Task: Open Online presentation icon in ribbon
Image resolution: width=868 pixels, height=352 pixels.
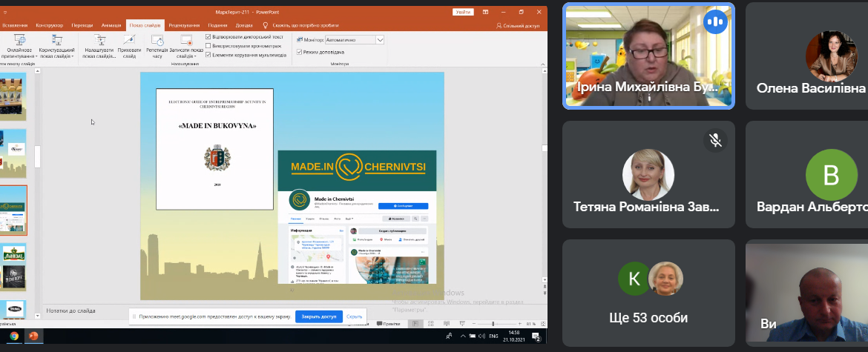Action: coord(20,40)
